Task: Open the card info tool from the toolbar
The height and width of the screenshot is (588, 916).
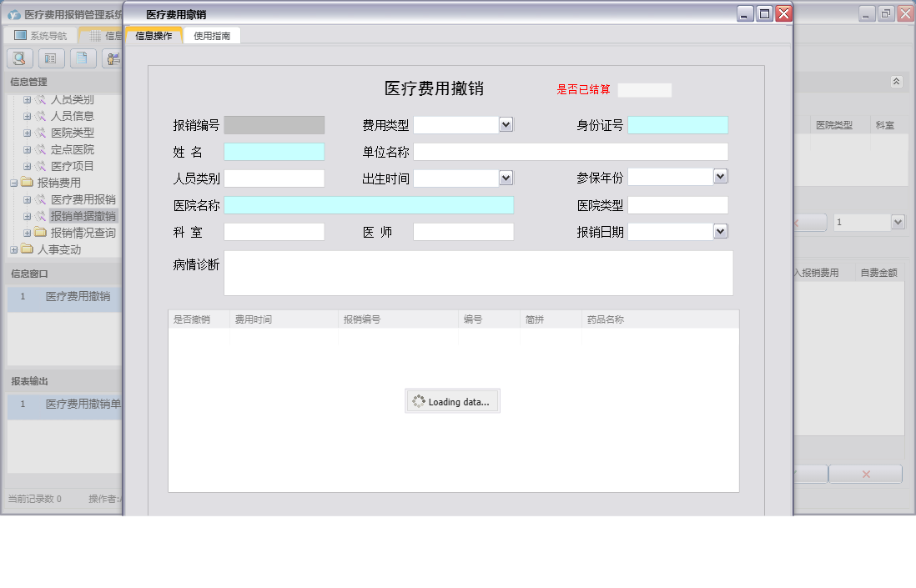Action: tap(50, 58)
